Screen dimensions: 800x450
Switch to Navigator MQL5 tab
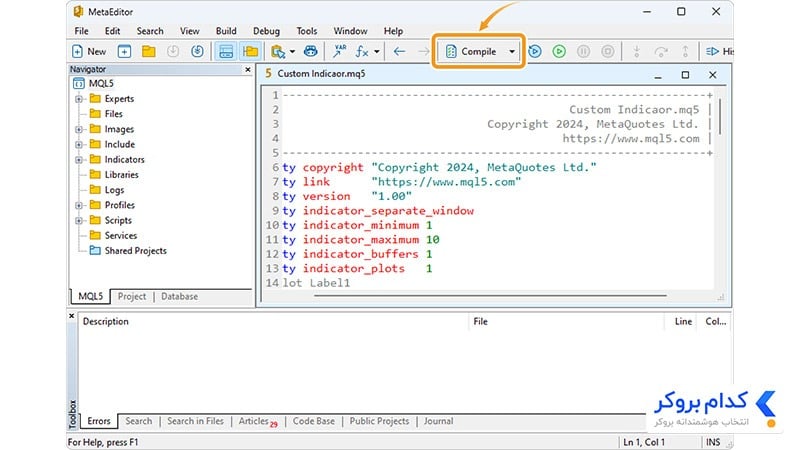coord(90,296)
